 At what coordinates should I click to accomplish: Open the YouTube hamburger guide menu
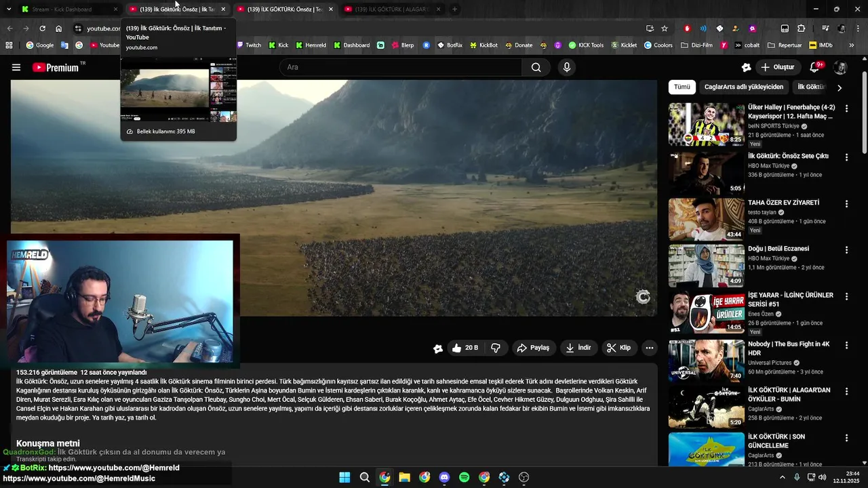16,67
